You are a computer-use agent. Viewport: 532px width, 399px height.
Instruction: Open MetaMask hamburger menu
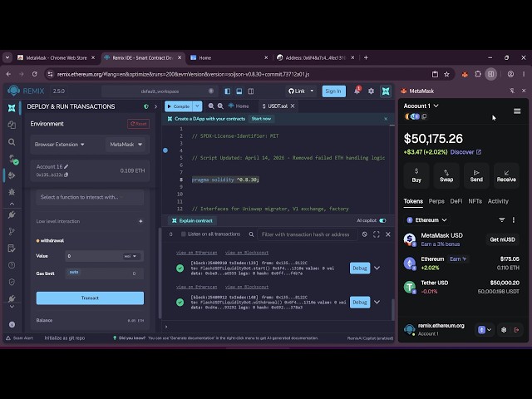coord(517,111)
